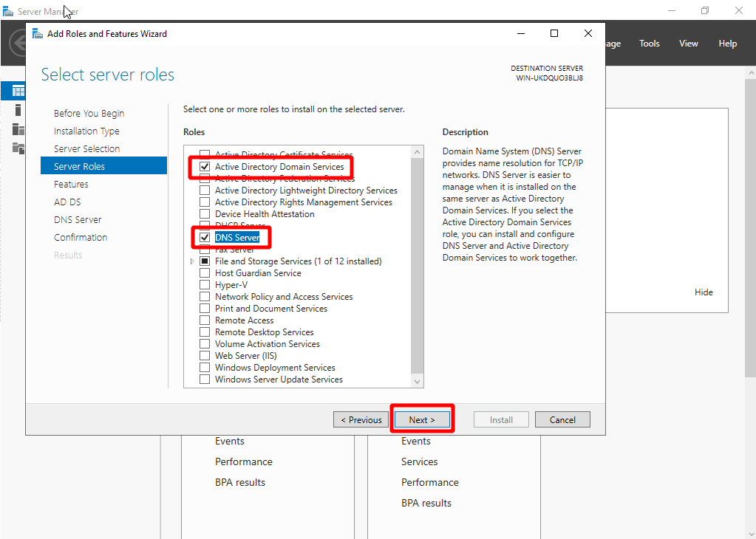Click Server Manager title bar icon
Image resolution: width=756 pixels, height=539 pixels.
click(x=7, y=11)
